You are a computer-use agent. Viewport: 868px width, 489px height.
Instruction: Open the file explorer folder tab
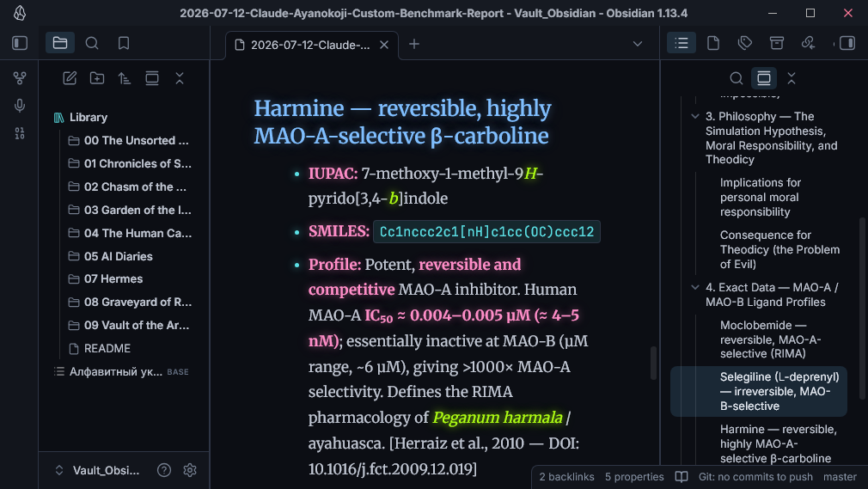pos(60,43)
